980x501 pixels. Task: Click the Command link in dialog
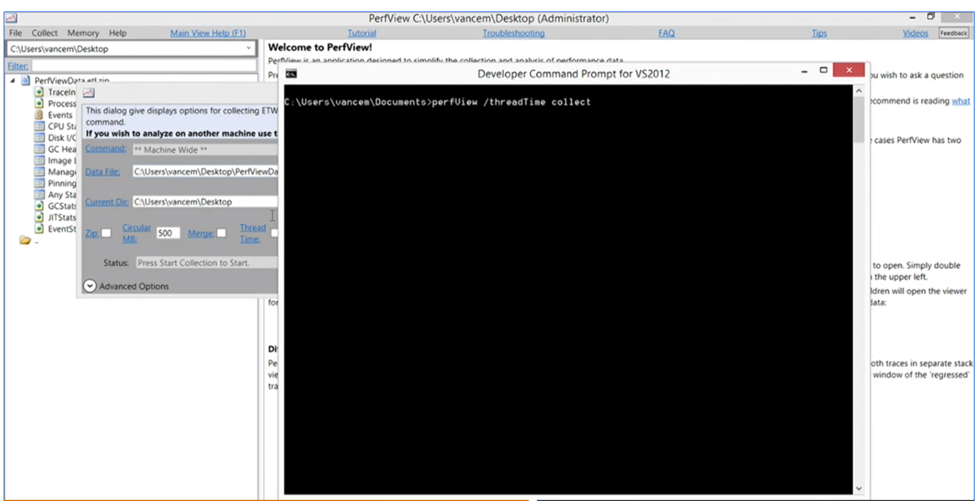(x=106, y=149)
